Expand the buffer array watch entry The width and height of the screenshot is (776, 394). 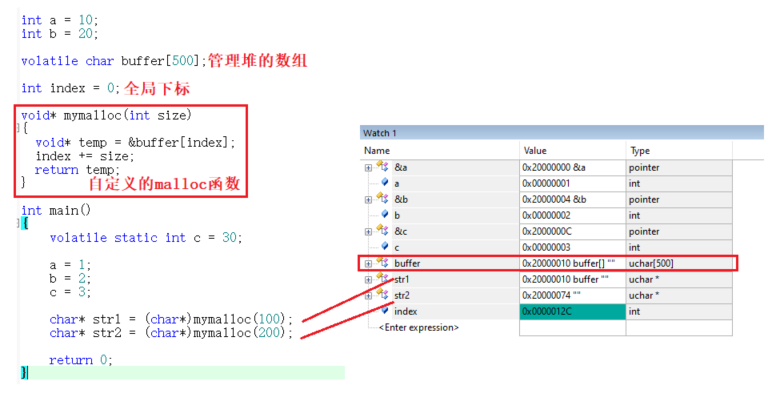point(368,264)
